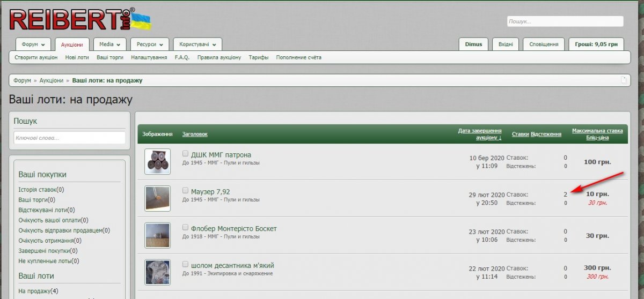Switch to the Аукціони tab

[72, 44]
